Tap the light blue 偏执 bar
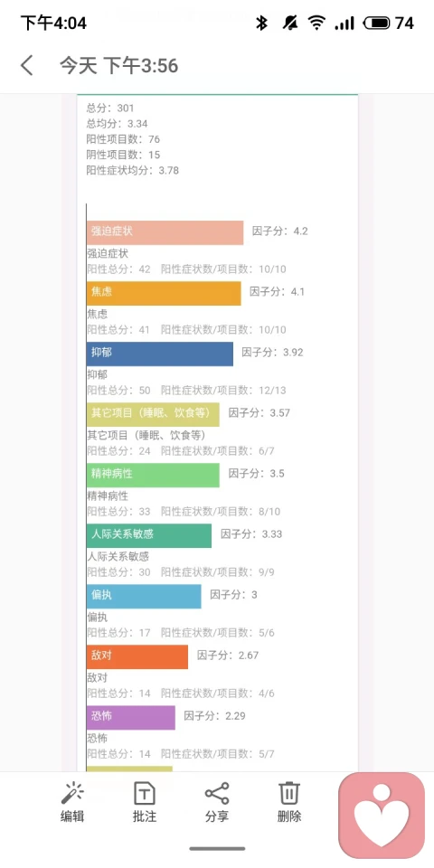The height and width of the screenshot is (868, 434). point(144,596)
